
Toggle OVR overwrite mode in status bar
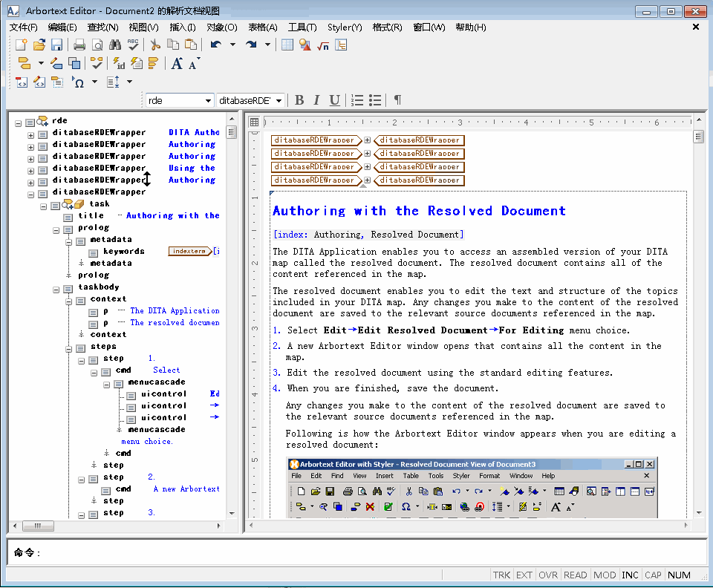[x=548, y=575]
